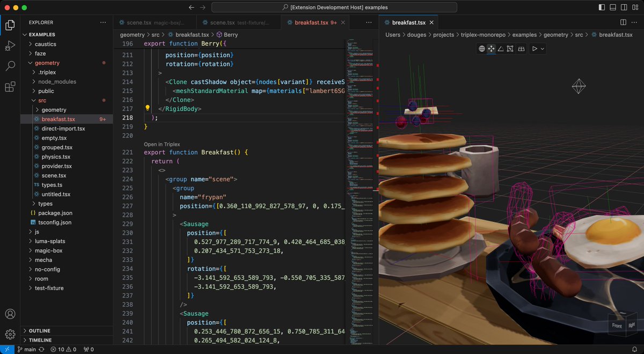
Task: Switch to the scene.tsx test-fixture tab
Action: pos(238,23)
